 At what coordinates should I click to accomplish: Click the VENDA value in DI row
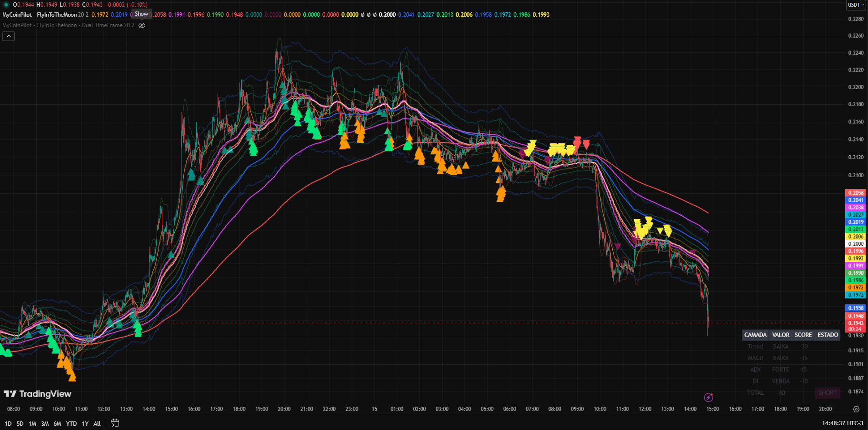coord(781,381)
